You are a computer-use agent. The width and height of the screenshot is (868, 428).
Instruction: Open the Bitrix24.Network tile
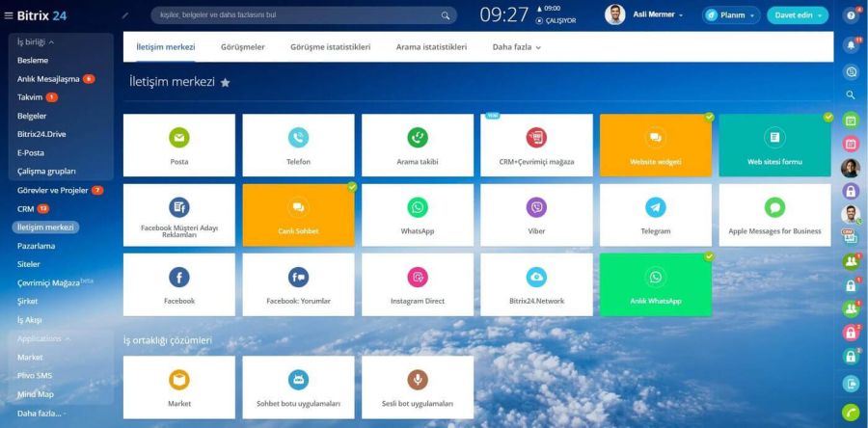(536, 284)
